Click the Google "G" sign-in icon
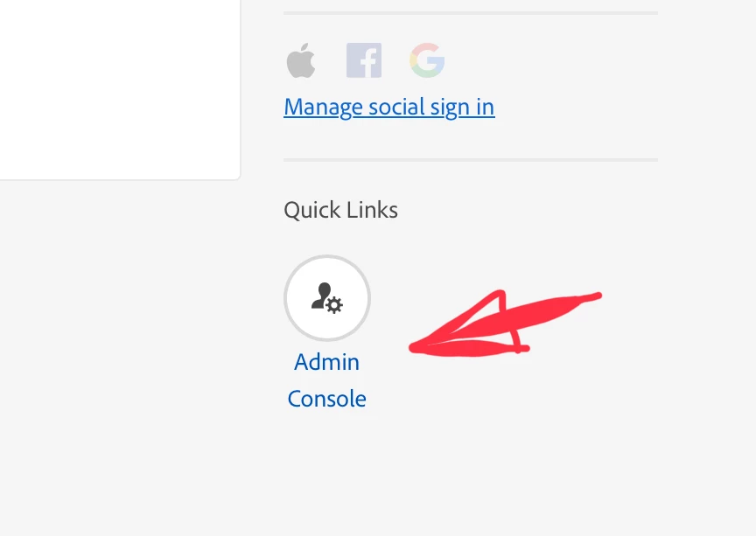Viewport: 756px width, 536px height. pos(427,60)
